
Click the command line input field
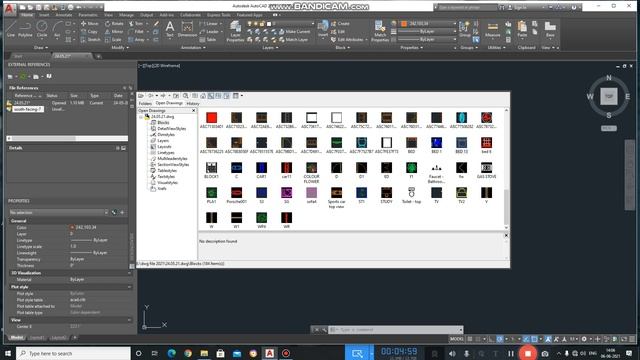point(395,330)
